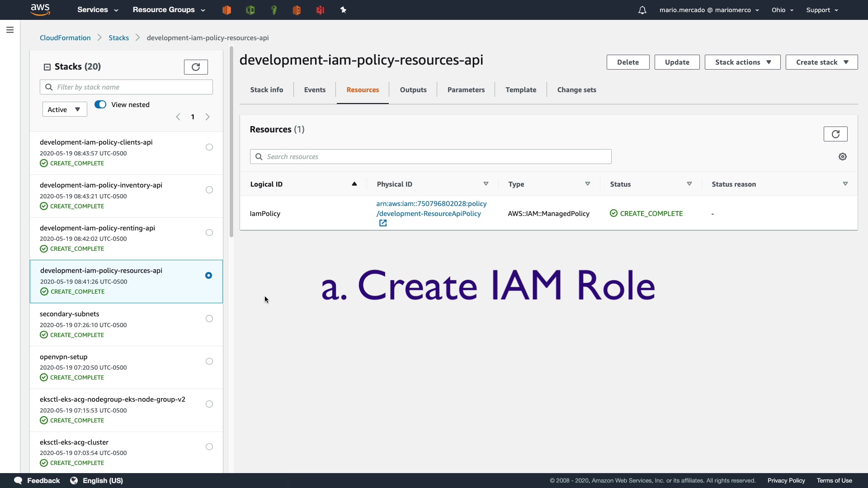
Task: Open the Active status filter dropdown
Action: [64, 109]
